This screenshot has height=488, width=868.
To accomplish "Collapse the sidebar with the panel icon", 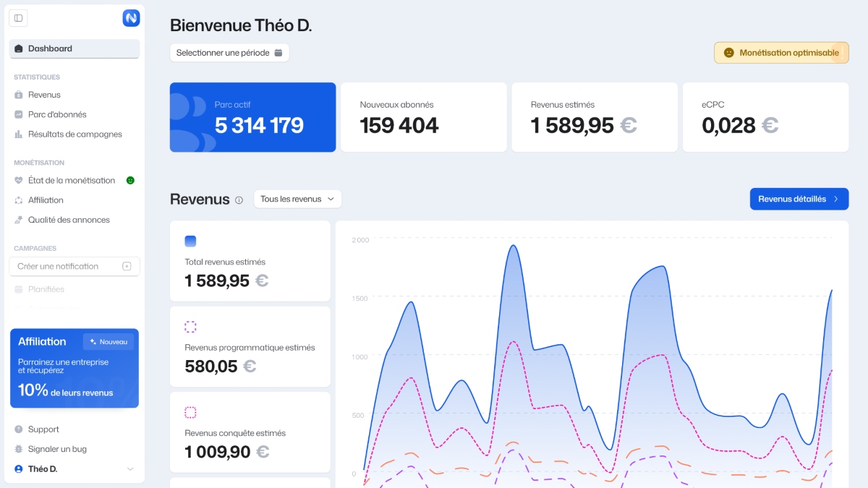I will pos(19,18).
